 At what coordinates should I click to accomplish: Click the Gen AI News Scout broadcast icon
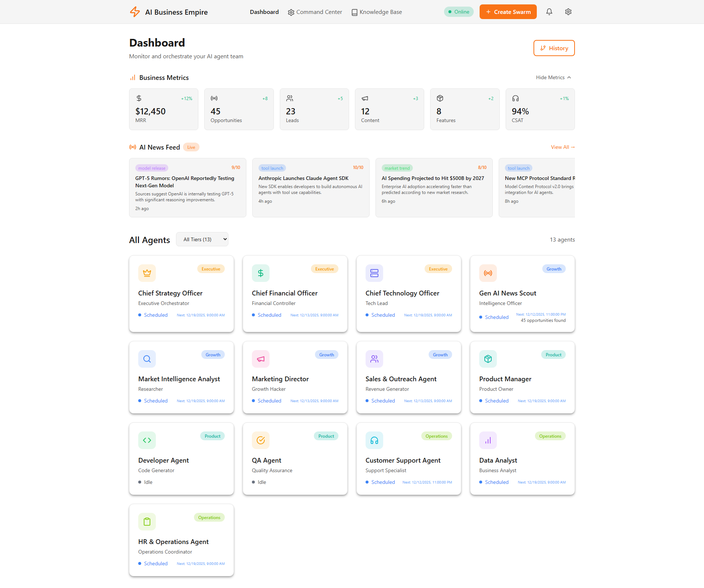pyautogui.click(x=488, y=273)
